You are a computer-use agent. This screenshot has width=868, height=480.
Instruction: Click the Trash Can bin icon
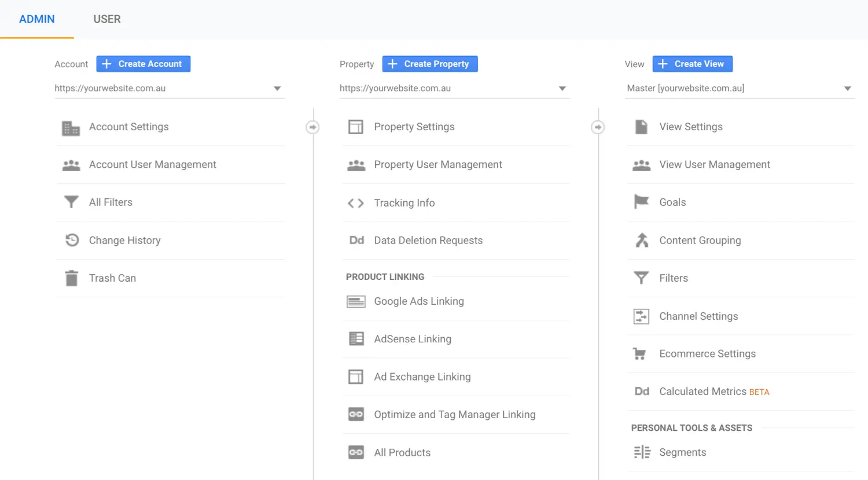[71, 278]
